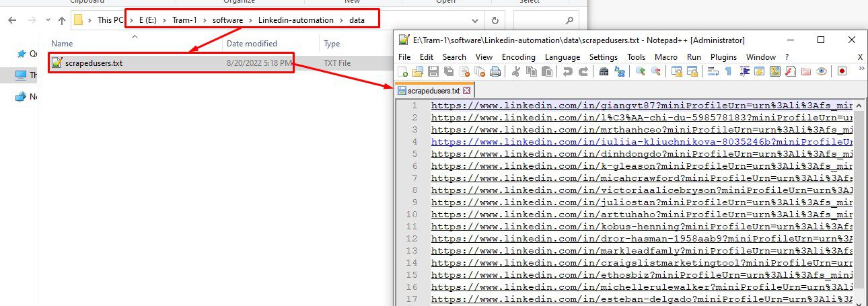
Task: Go up one folder level in Explorer
Action: click(62, 20)
